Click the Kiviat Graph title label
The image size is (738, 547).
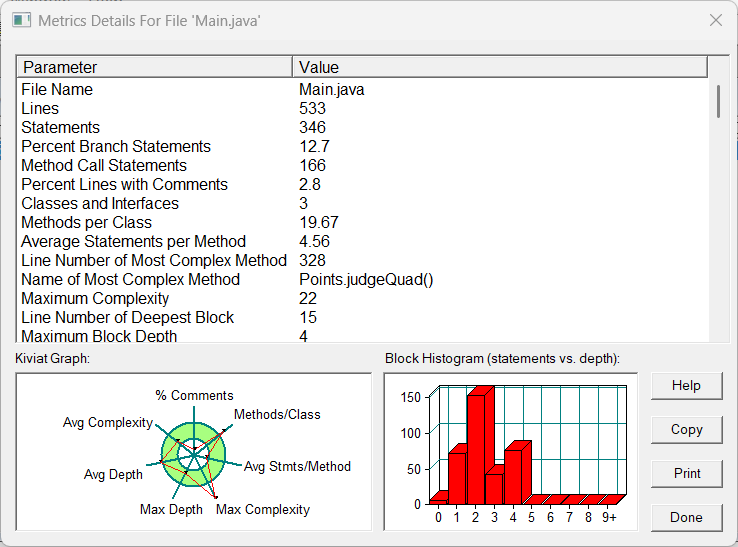point(52,359)
